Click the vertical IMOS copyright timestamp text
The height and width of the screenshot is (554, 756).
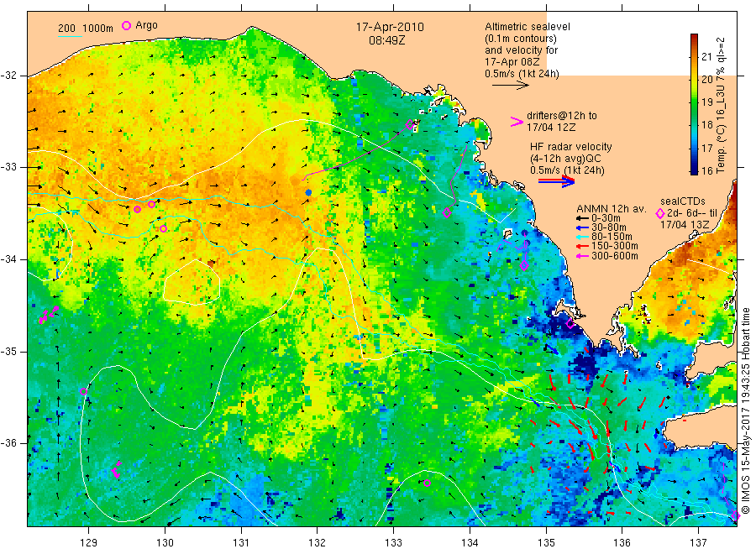[x=746, y=410]
